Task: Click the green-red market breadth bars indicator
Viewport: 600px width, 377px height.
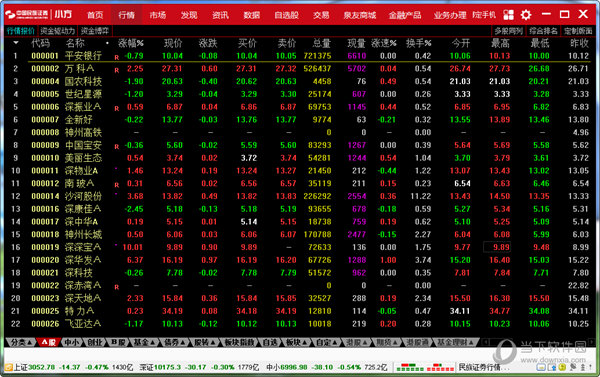Action: (425, 367)
